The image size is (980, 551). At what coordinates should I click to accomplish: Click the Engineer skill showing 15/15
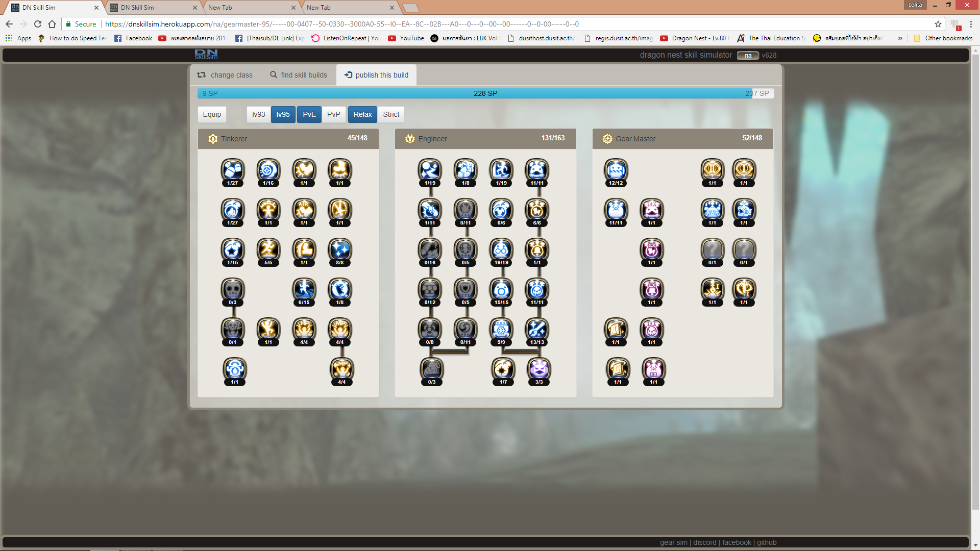[x=501, y=290]
